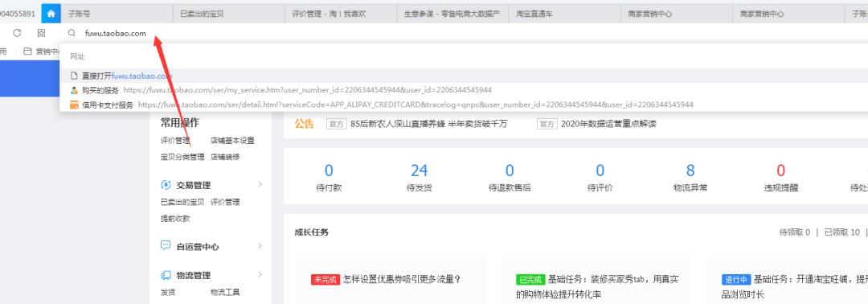Select the 信用卡支付服务 suggestion icon
Image resolution: width=868 pixels, height=304 pixels.
(74, 105)
